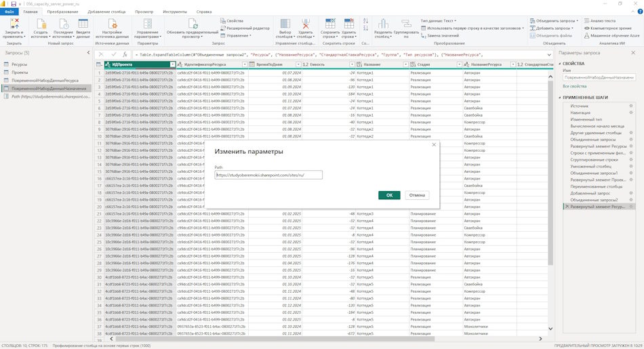Open the Создать источник icon
This screenshot has width=644, height=349.
(41, 24)
